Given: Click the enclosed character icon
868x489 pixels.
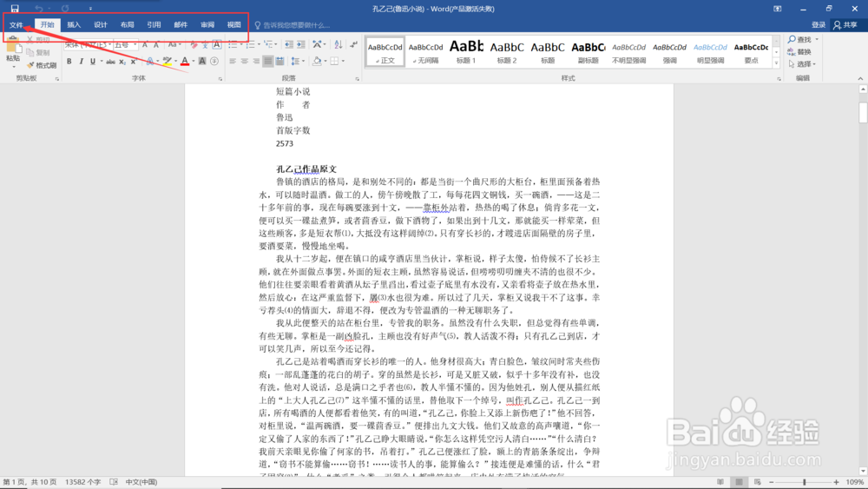Looking at the screenshot, I should 214,62.
